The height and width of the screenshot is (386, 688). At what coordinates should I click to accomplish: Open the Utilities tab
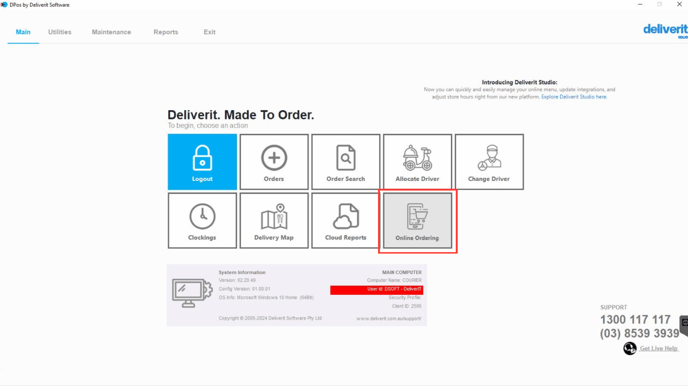click(60, 32)
